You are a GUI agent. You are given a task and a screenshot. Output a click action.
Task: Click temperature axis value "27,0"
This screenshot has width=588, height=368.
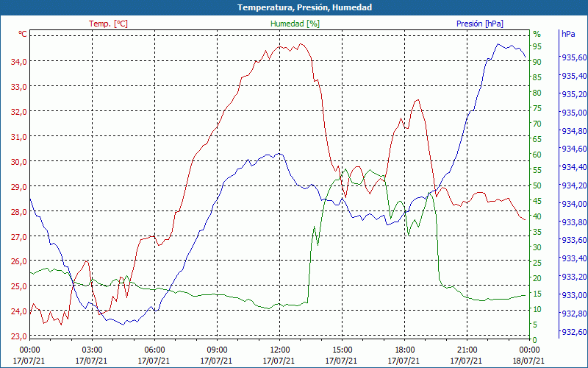click(18, 237)
